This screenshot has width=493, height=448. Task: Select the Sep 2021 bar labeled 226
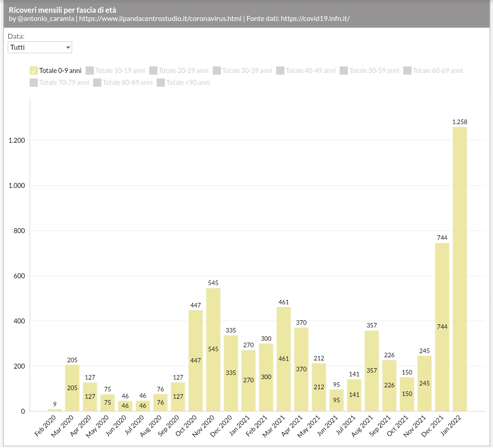click(x=389, y=386)
